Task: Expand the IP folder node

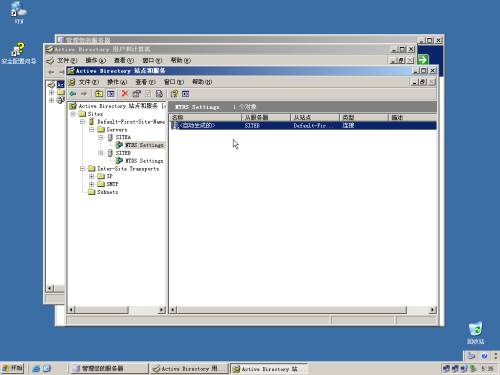Action: point(92,176)
